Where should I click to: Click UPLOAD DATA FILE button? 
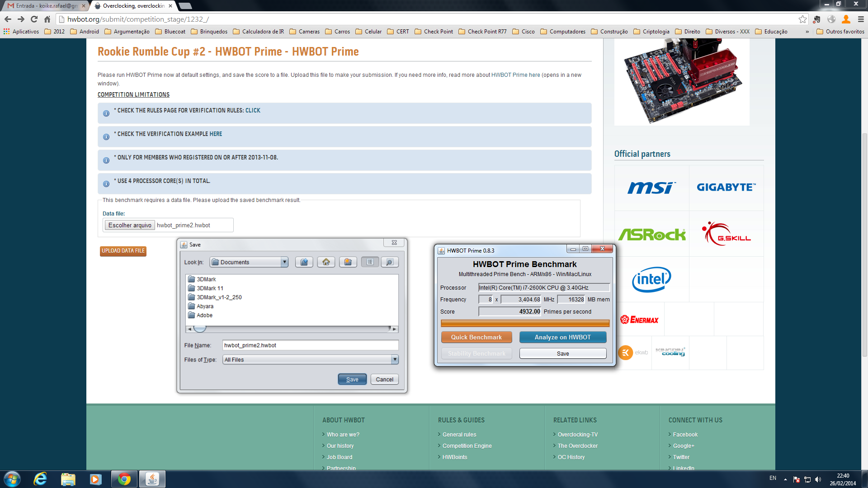(x=123, y=251)
